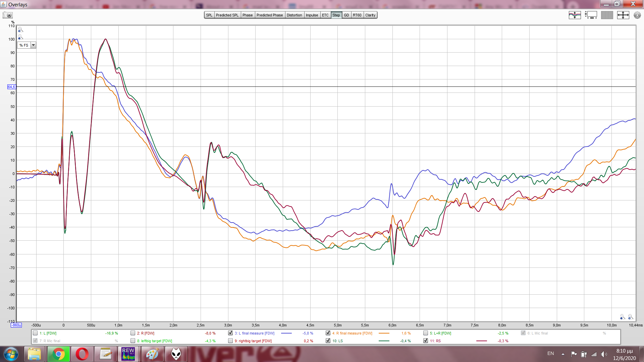
Task: Click the graph limits crosshair icon
Action: pos(623,15)
